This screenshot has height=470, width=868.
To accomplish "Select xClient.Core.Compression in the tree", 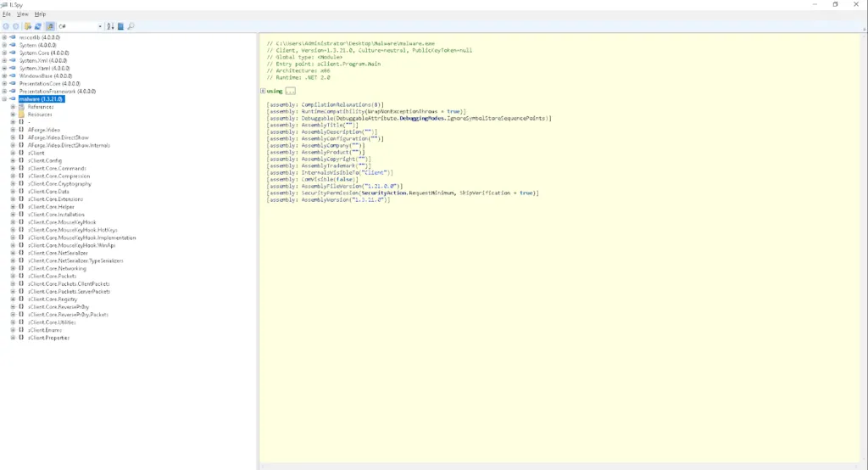I will tap(58, 176).
